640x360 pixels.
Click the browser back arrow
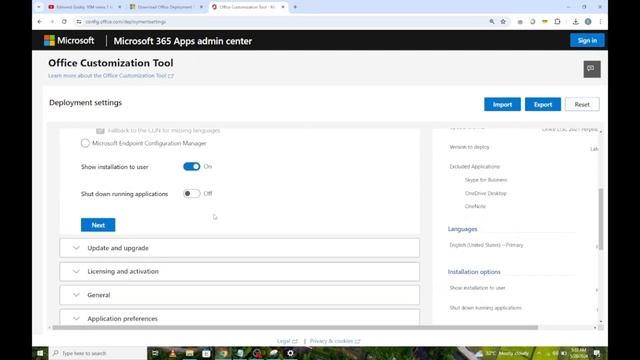tap(40, 22)
